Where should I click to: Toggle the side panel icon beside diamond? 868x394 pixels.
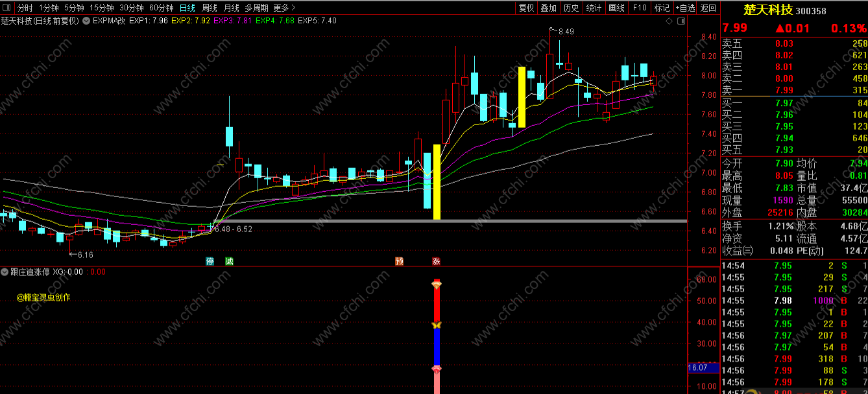[681, 21]
